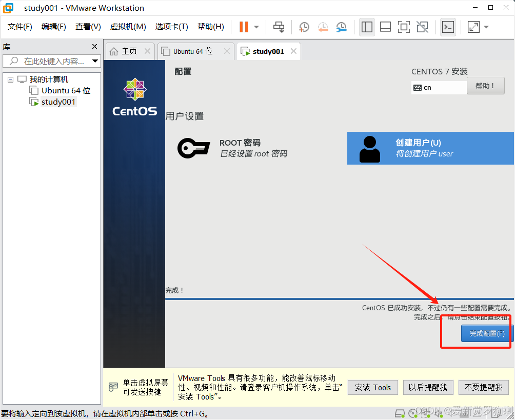This screenshot has width=515, height=420.
Task: Click the ROOT password key icon
Action: pos(193,148)
